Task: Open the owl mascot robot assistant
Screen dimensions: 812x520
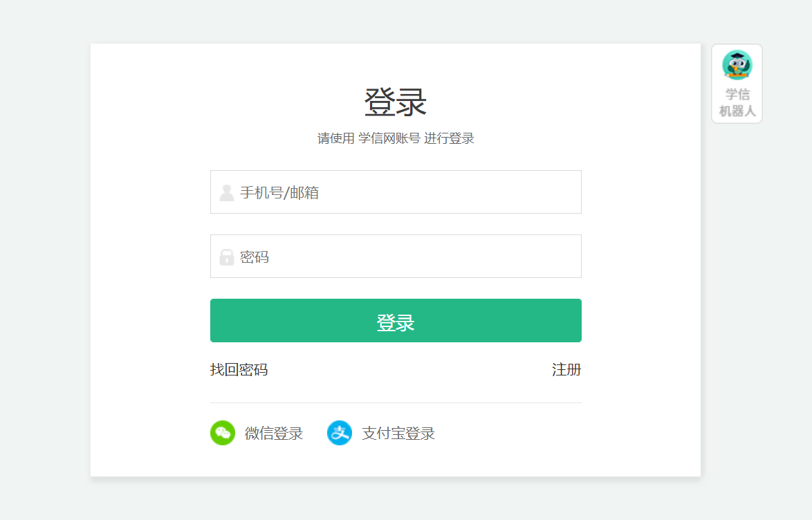Action: [x=737, y=65]
